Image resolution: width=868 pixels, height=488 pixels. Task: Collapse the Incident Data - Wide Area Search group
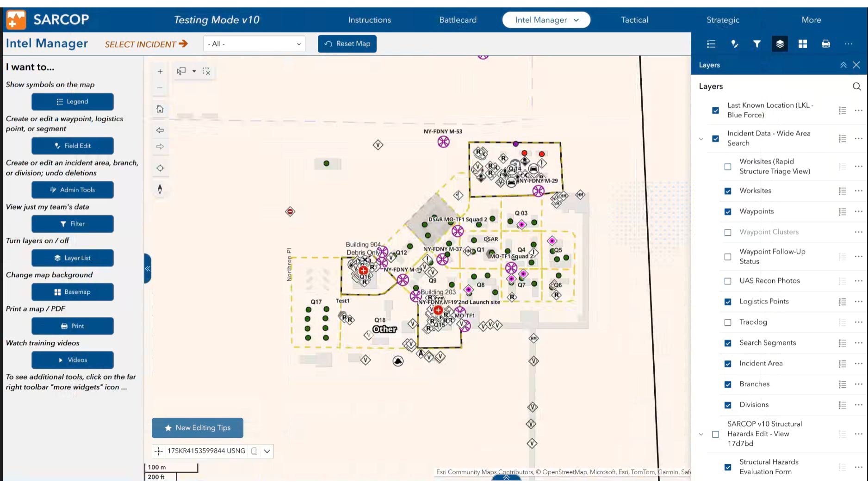pyautogui.click(x=700, y=138)
